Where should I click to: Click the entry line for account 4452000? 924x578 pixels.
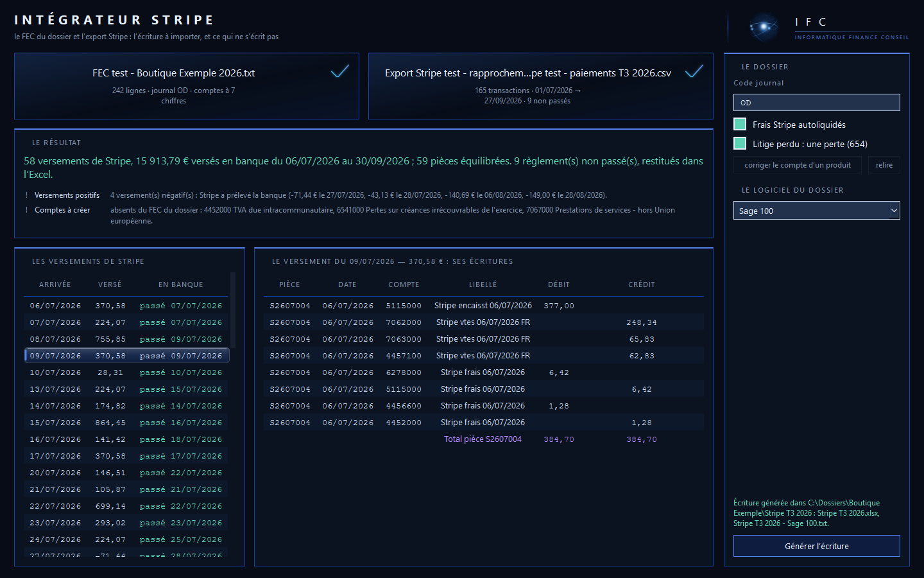tap(484, 423)
